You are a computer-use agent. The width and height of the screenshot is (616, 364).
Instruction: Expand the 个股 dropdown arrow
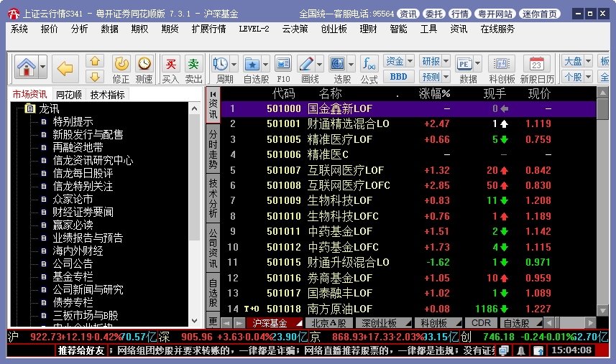(588, 77)
